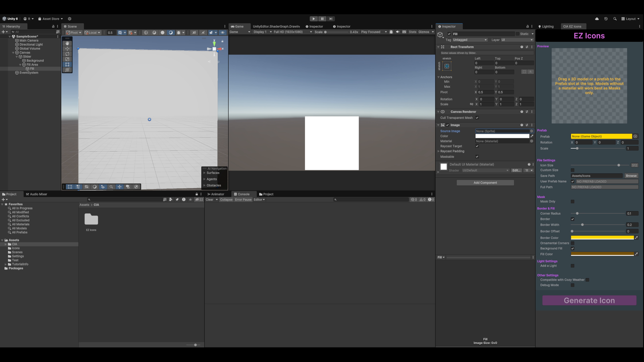Toggle Fill object active checkbox

click(x=449, y=34)
